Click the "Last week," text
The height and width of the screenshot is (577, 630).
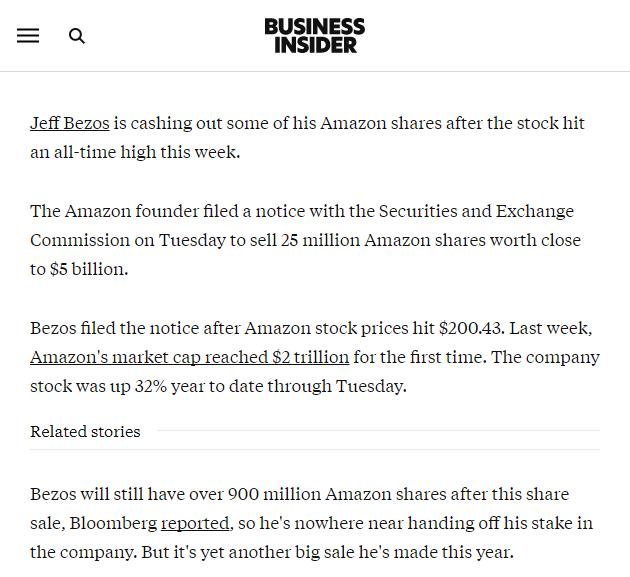point(550,328)
